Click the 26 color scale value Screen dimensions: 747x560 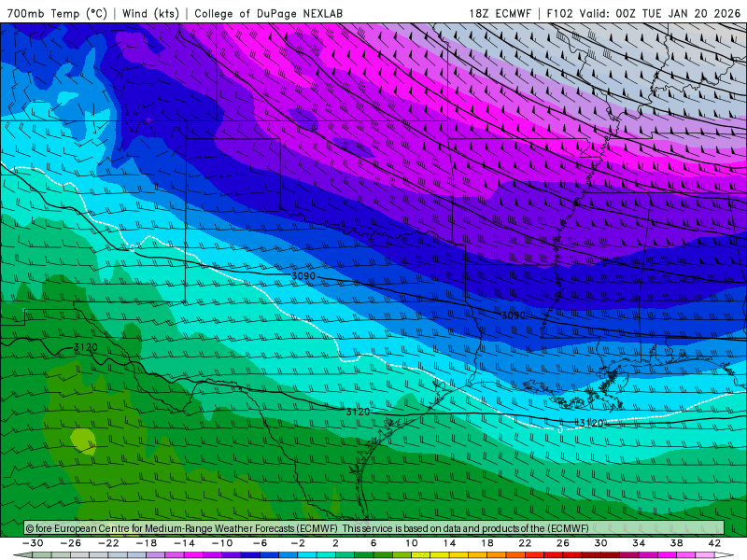pyautogui.click(x=563, y=543)
